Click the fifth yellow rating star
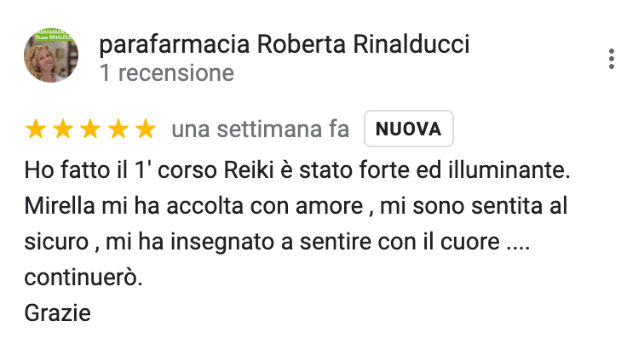The width and height of the screenshot is (644, 344). pos(146,129)
